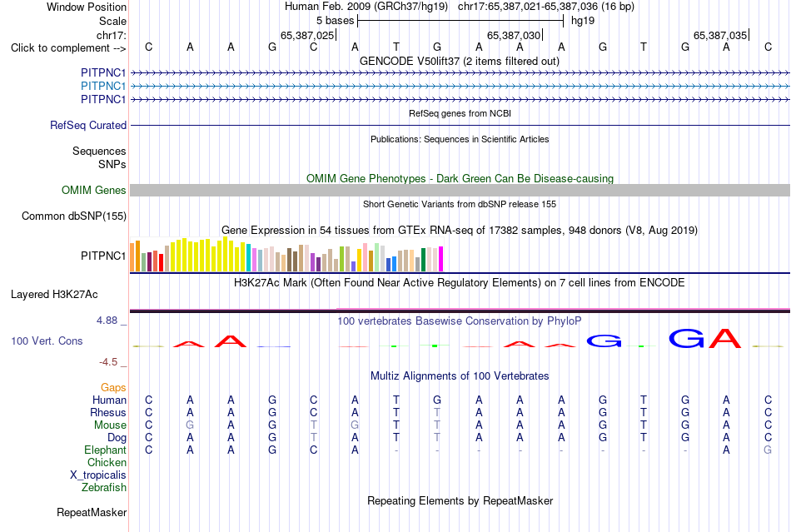Click the 65,387,025 ruler position marker
Screen dimensions: 791x532
click(x=308, y=35)
